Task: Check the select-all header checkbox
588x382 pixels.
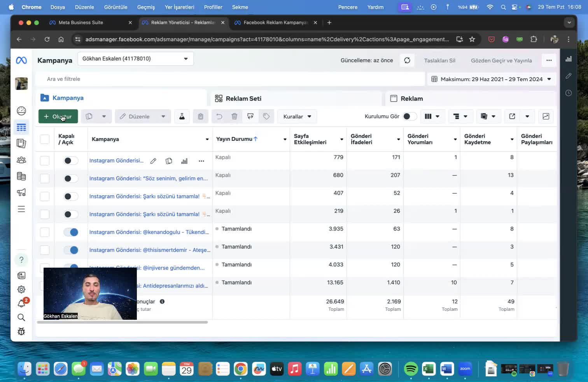Action: coord(45,139)
